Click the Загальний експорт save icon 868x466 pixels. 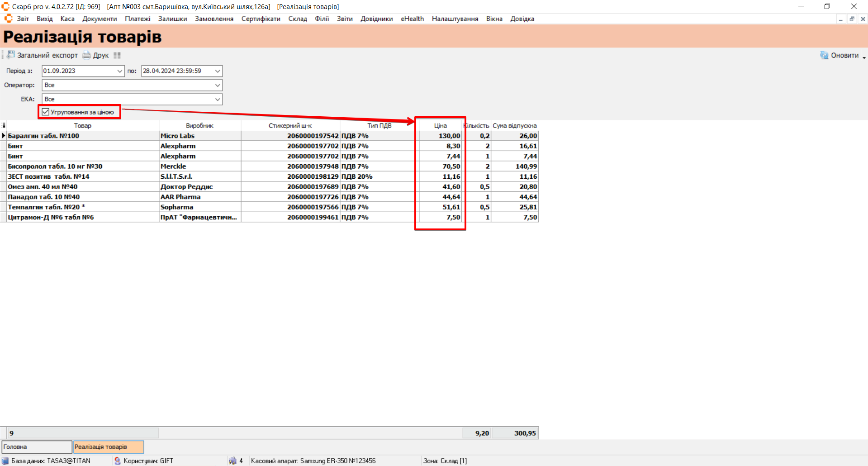tap(11, 55)
